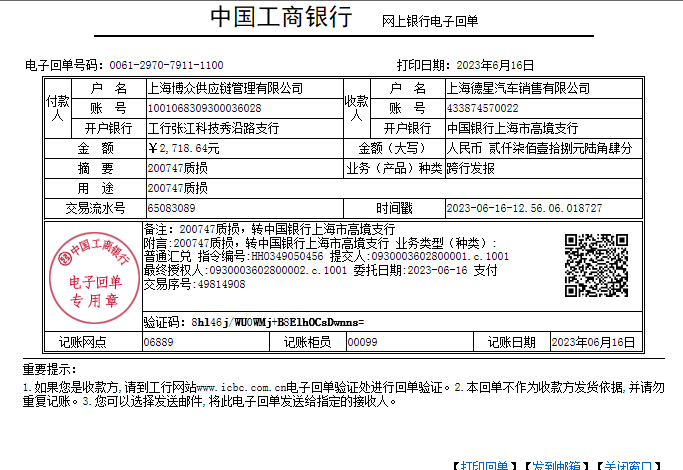The image size is (683, 470).
Task: Click the payee bank 中国银行上海市高境支行
Action: point(512,128)
